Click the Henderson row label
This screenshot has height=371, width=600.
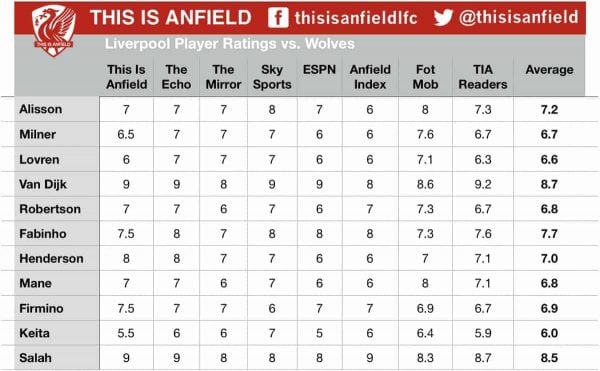(x=51, y=259)
